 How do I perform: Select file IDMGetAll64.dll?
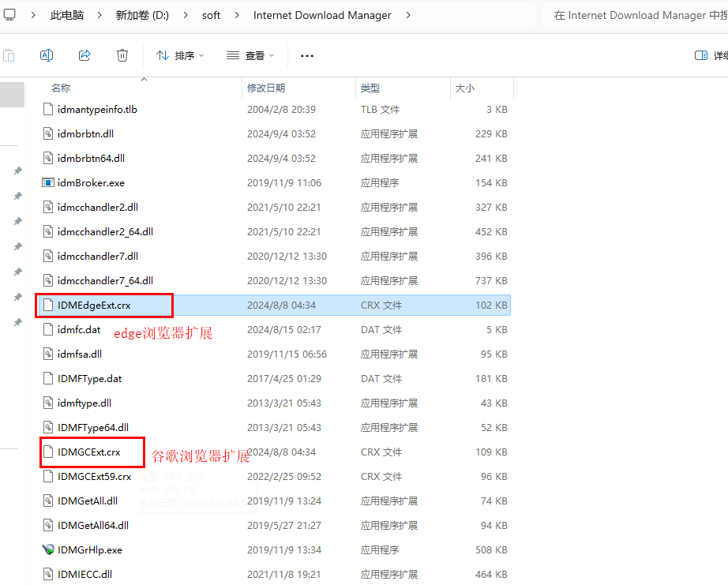pyautogui.click(x=93, y=526)
